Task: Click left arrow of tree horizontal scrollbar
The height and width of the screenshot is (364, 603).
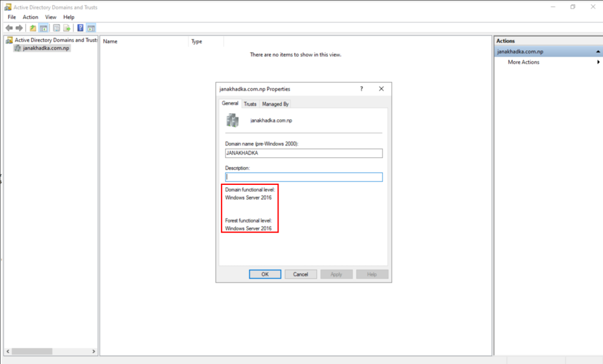Action: pos(8,351)
